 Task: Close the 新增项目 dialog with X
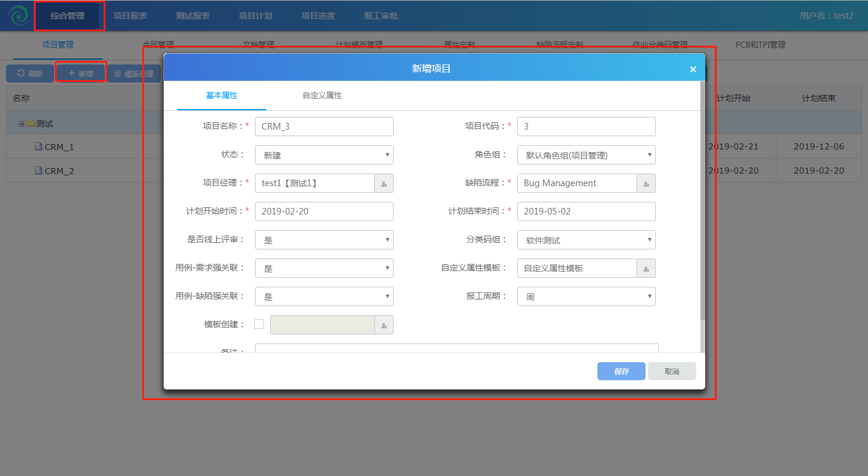pyautogui.click(x=693, y=69)
